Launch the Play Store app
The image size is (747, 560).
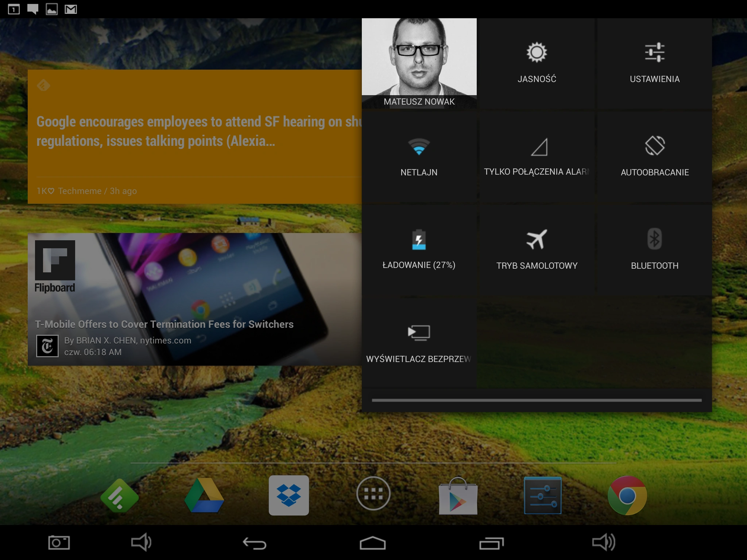point(458,495)
